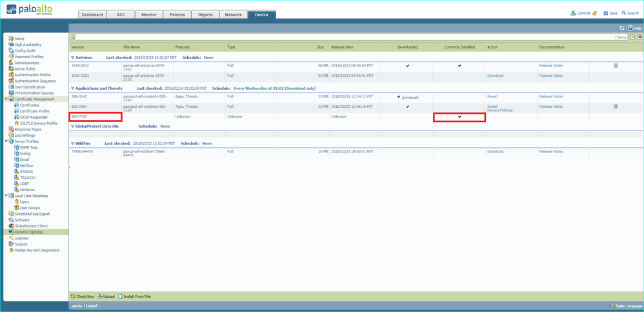Click the red clear-filter icon by items count

pos(639,37)
